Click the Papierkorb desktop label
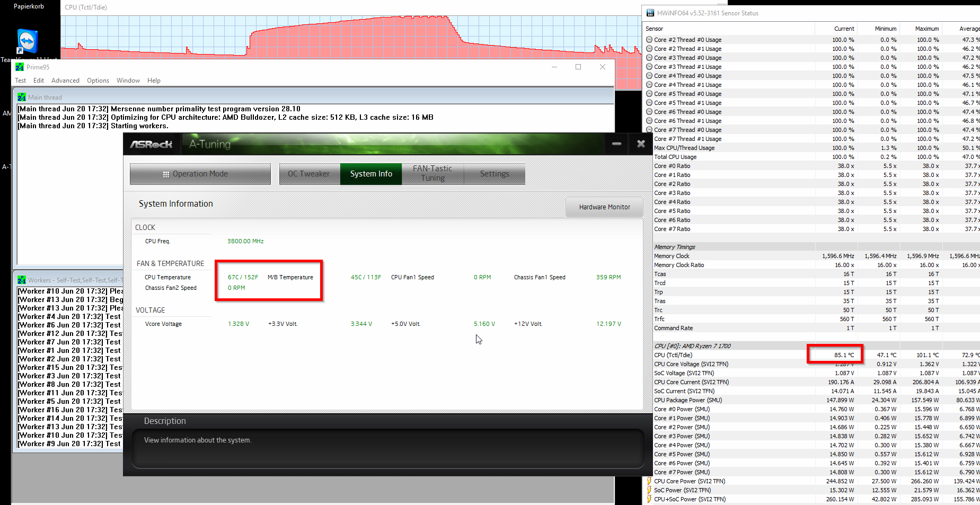The height and width of the screenshot is (505, 980). 29,6
